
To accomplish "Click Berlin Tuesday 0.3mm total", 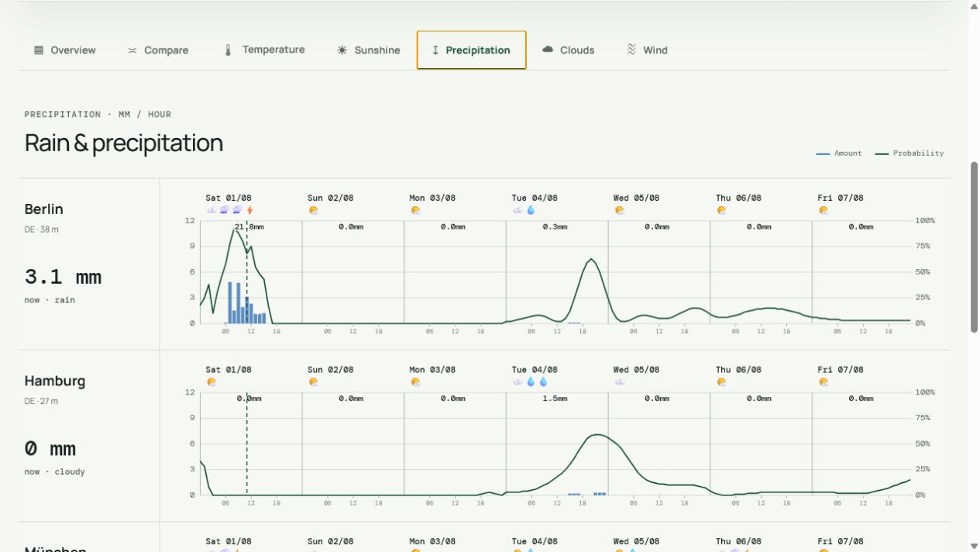I will pyautogui.click(x=555, y=227).
